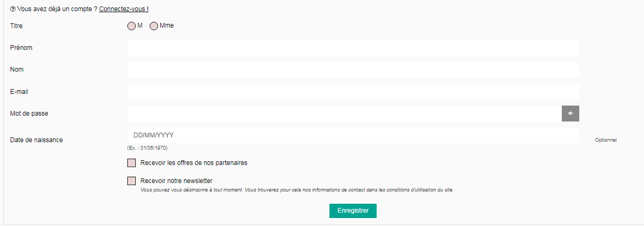Click the Nom field label
The width and height of the screenshot is (644, 226).
17,69
